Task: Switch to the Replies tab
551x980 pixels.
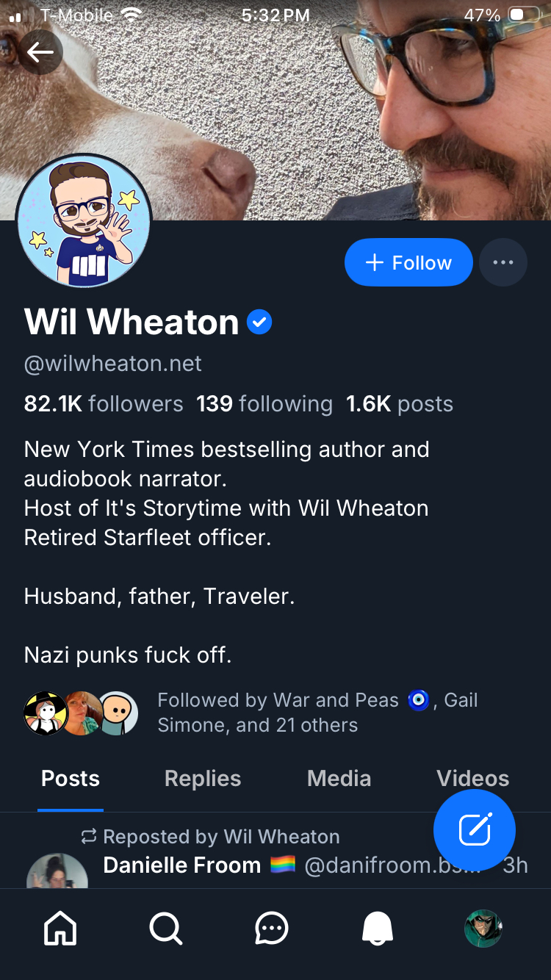Action: (x=203, y=779)
